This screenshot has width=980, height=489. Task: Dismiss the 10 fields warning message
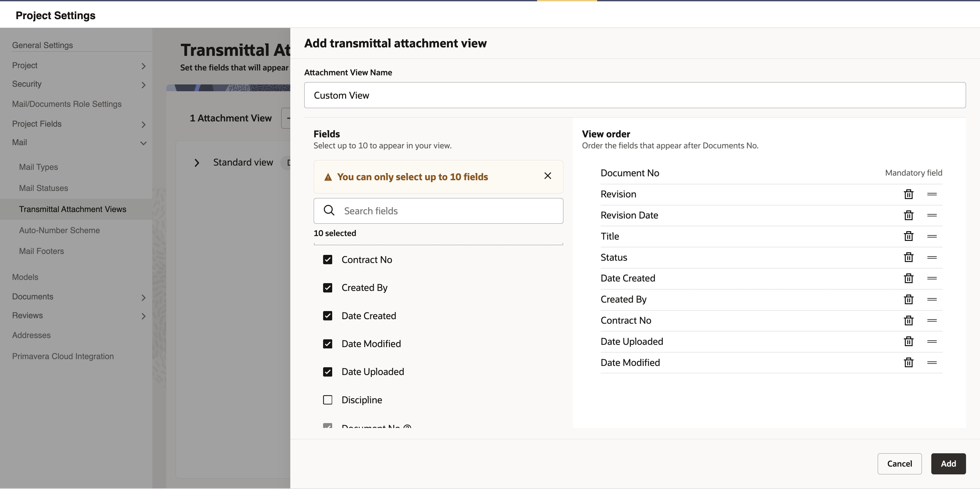coord(547,176)
